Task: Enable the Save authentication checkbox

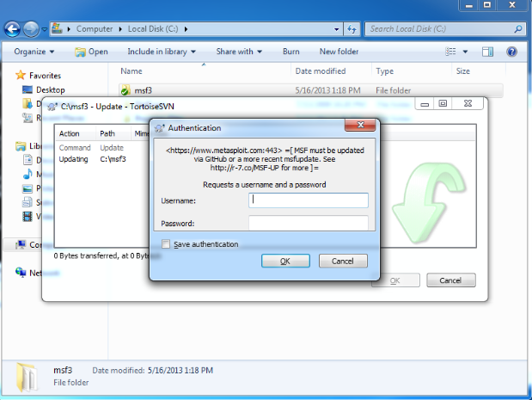Action: click(x=167, y=244)
